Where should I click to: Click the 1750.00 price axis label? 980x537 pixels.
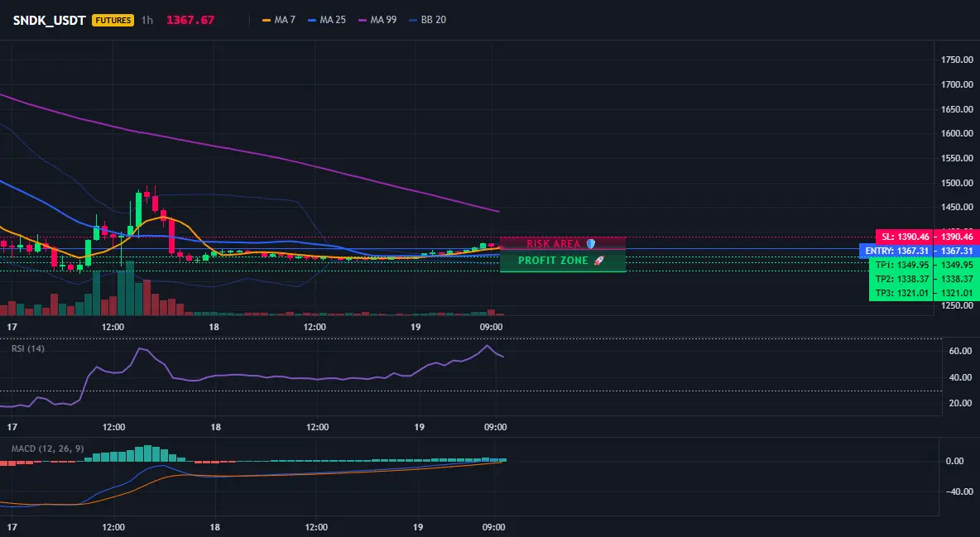957,60
